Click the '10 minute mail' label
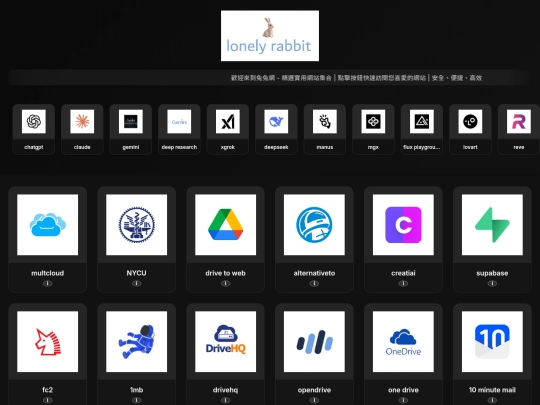Screen dimensions: 540x405 pyautogui.click(x=492, y=390)
